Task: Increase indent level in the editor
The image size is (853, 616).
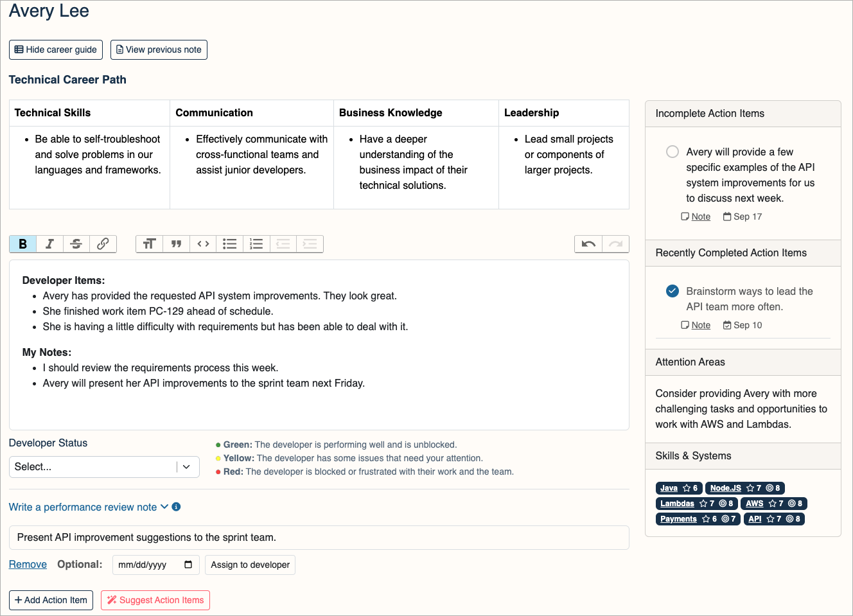Action: coord(310,244)
